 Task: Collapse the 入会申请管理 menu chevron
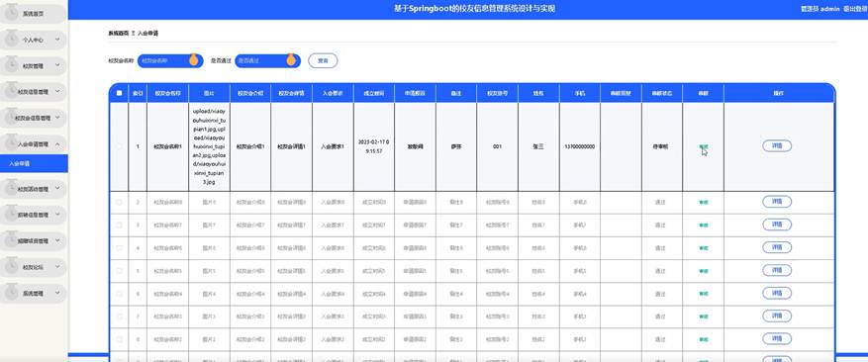(57, 143)
